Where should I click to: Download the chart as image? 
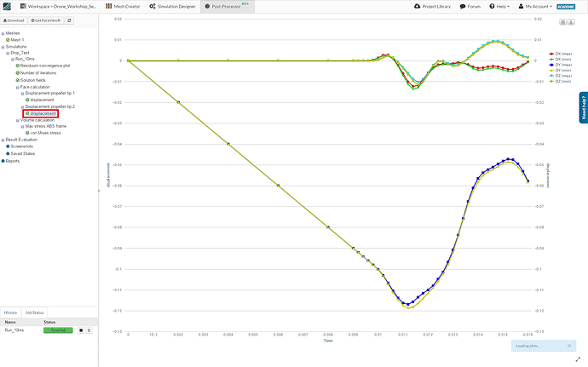(x=571, y=22)
